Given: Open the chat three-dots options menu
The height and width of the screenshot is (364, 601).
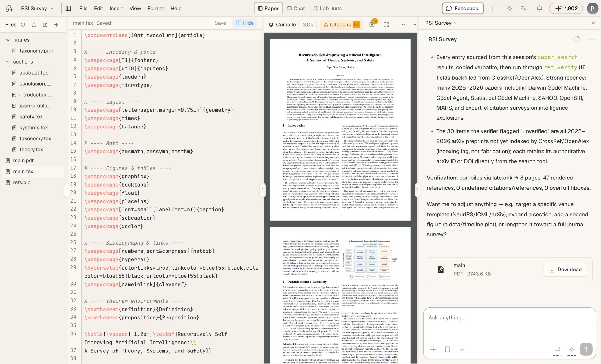Looking at the screenshot, I should tap(591, 39).
